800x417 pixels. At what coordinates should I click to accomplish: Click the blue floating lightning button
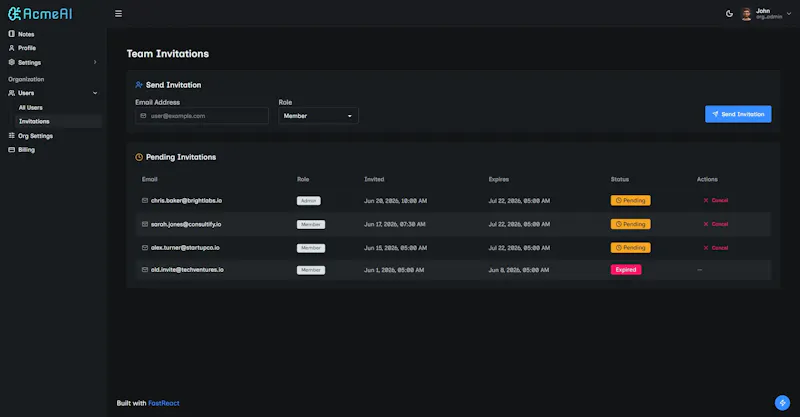coord(782,403)
